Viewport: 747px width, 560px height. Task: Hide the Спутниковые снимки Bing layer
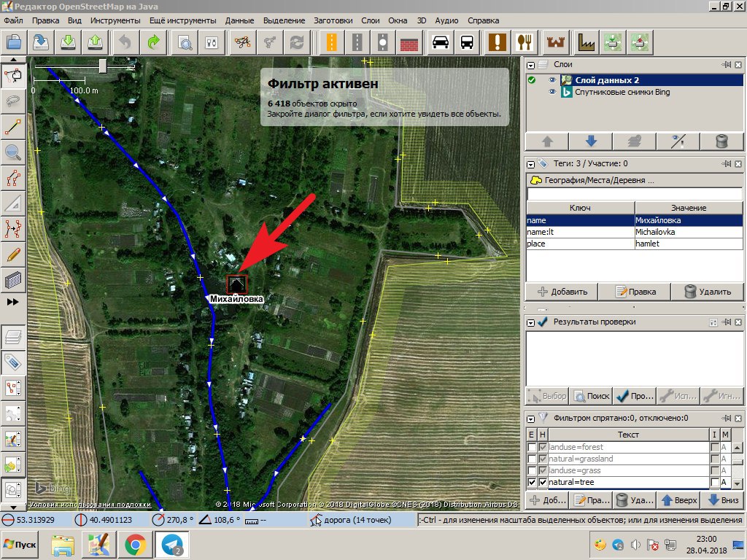552,93
